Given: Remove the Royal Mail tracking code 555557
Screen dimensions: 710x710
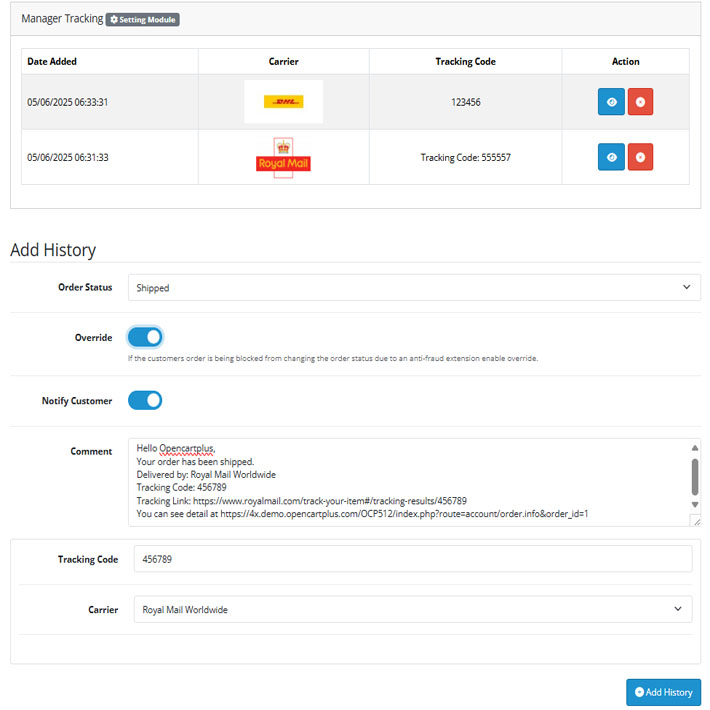Looking at the screenshot, I should tap(640, 157).
